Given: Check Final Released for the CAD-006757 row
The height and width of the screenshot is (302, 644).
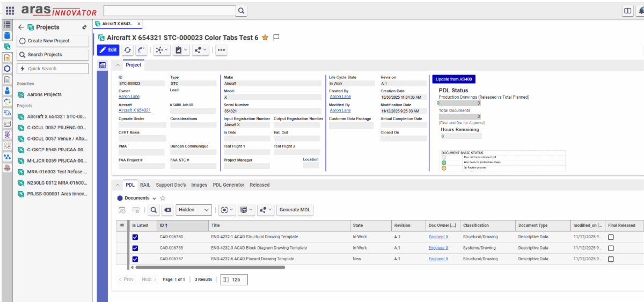Looking at the screenshot, I should [611, 259].
